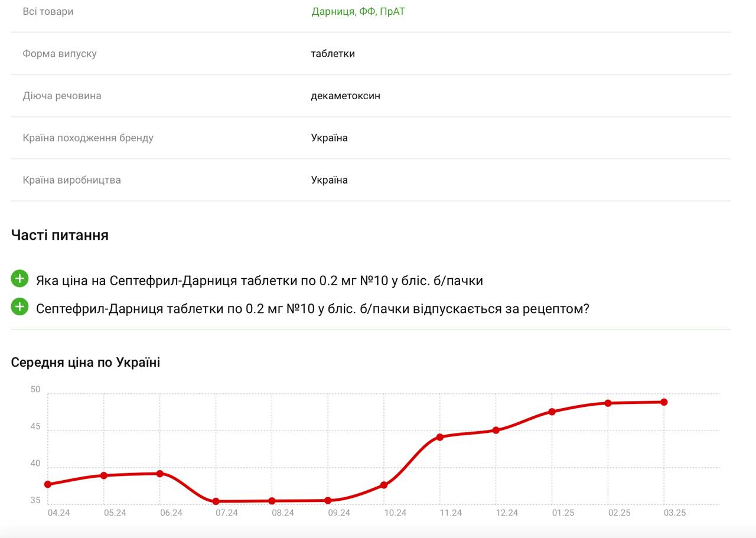Screen dimensions: 756x538
Task: Click the 06.24 data point on graph
Action: (x=160, y=474)
